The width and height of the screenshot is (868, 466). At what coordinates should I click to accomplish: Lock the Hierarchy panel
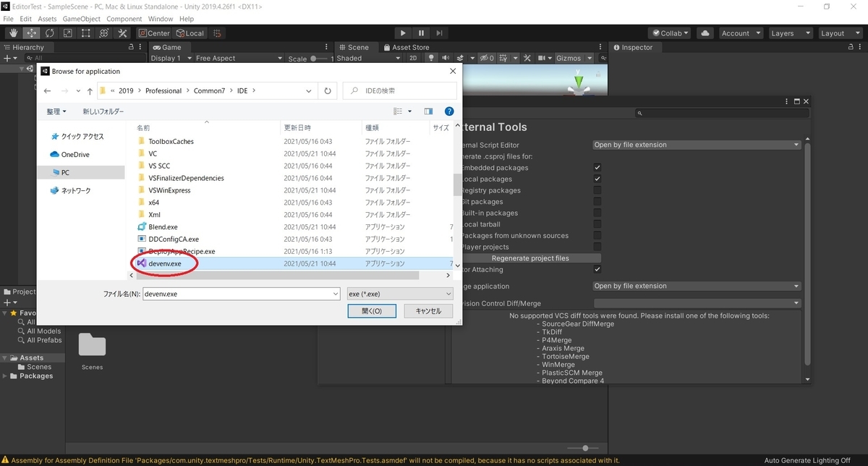[x=132, y=47]
